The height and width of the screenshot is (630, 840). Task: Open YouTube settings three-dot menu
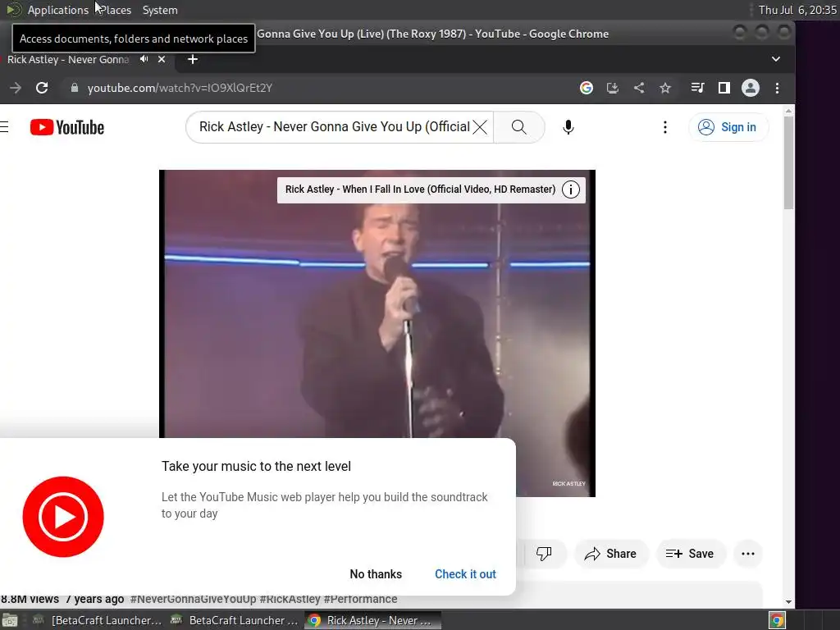(664, 127)
